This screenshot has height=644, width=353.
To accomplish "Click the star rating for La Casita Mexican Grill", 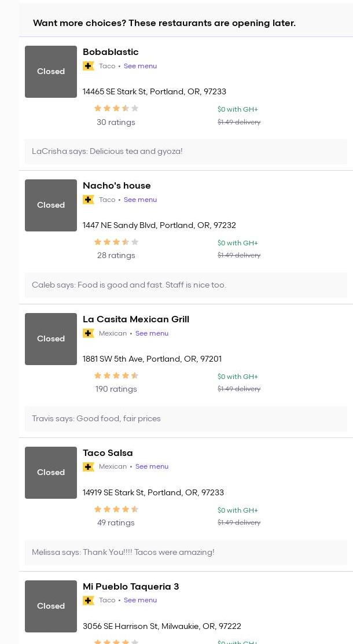I will 116,376.
